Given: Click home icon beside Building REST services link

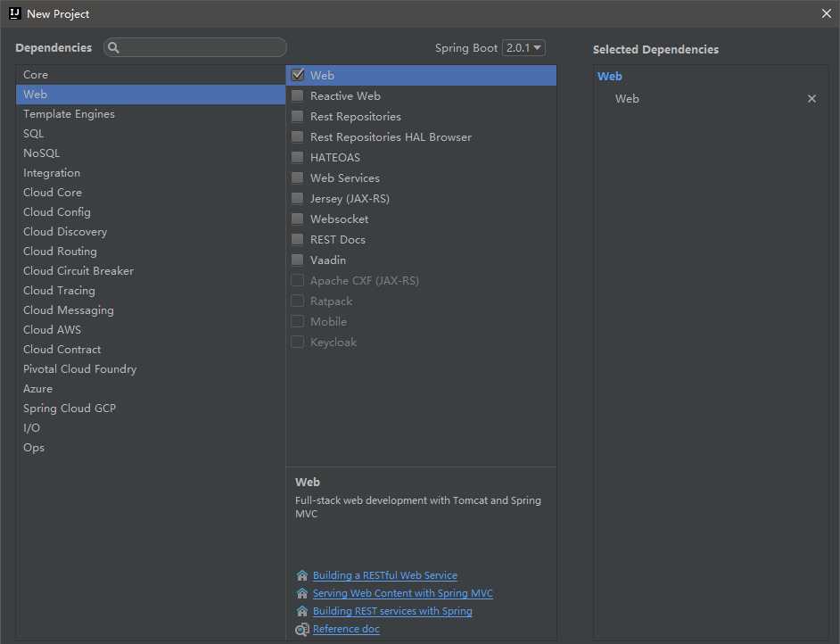Looking at the screenshot, I should coord(302,611).
